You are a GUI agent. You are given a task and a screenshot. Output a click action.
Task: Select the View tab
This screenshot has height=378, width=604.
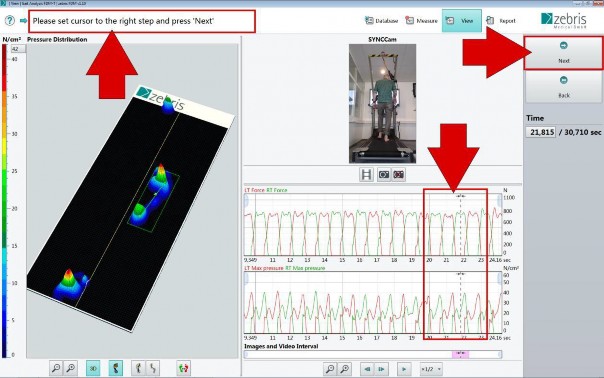point(461,20)
